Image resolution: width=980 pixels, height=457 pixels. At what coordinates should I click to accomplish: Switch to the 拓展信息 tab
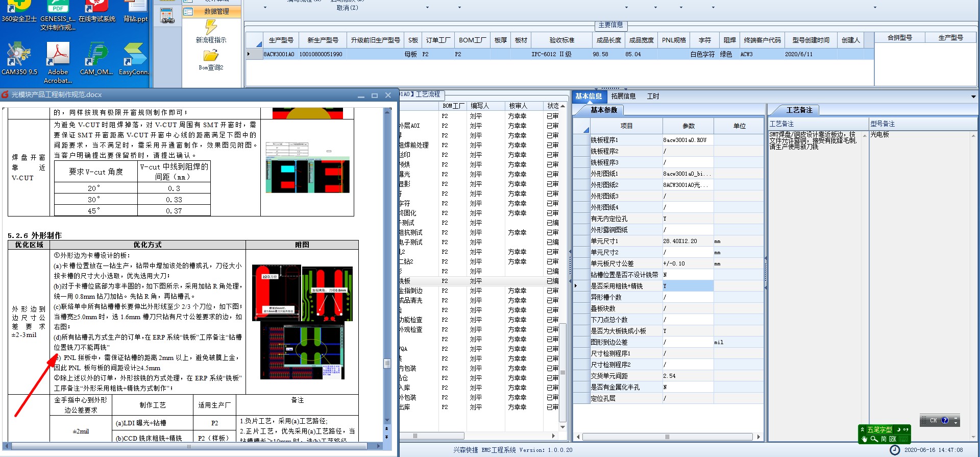623,96
